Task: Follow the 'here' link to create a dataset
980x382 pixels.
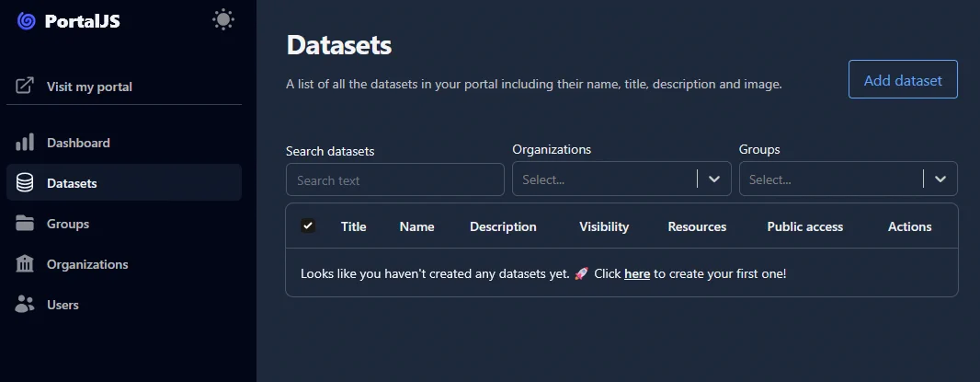Action: pyautogui.click(x=637, y=273)
